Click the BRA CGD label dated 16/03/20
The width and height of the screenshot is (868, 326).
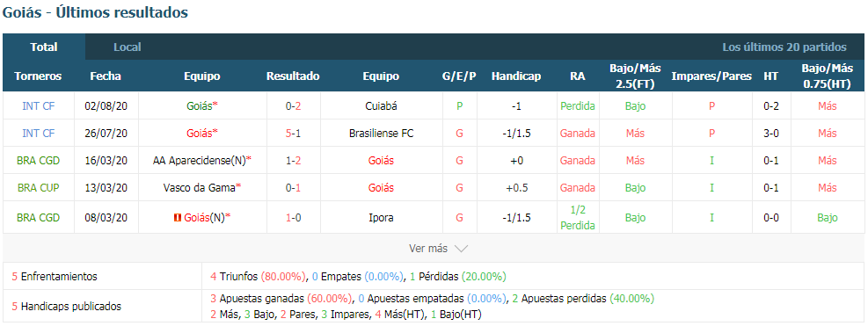pyautogui.click(x=38, y=161)
